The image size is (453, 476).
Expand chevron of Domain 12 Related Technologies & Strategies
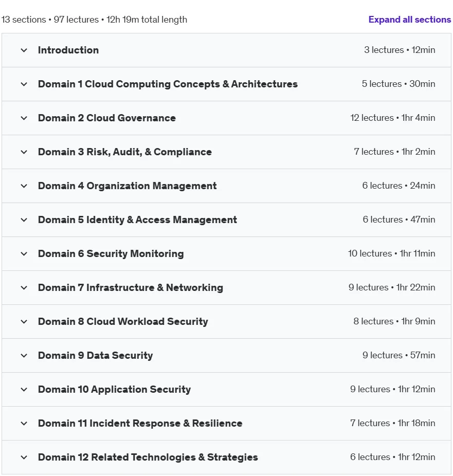tap(24, 457)
